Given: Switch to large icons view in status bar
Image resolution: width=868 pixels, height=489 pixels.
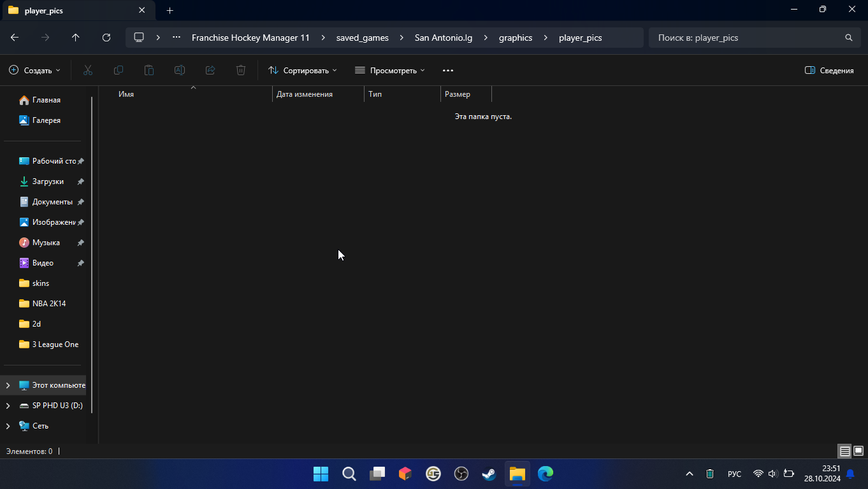Looking at the screenshot, I should [x=858, y=451].
